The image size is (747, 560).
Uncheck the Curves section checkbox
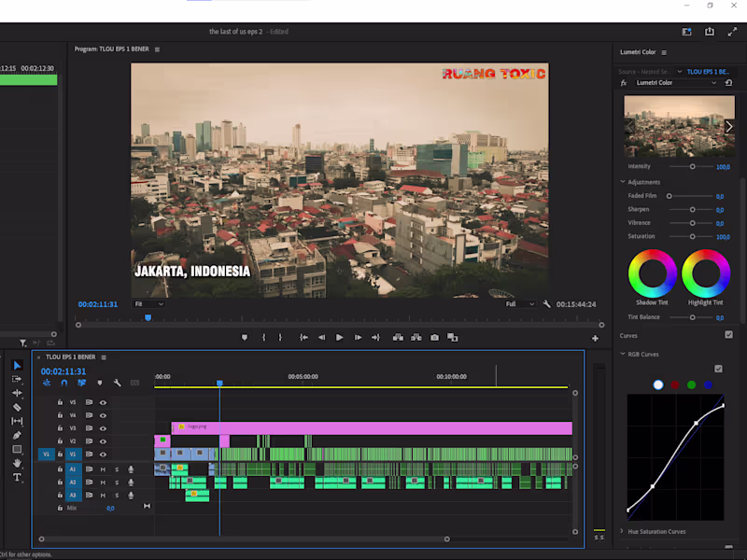[728, 335]
